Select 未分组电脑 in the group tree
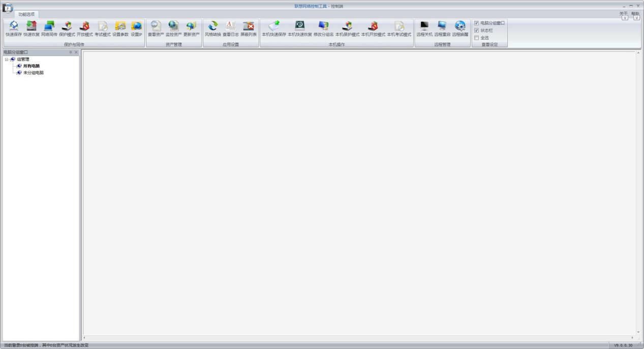Image resolution: width=644 pixels, height=349 pixels. 34,73
